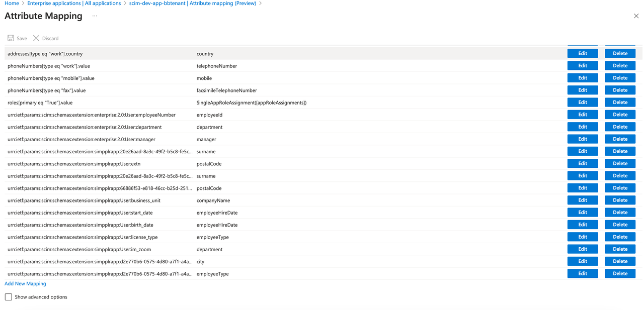Delete the facsimileTelephoneNumber mapping

pyautogui.click(x=620, y=90)
